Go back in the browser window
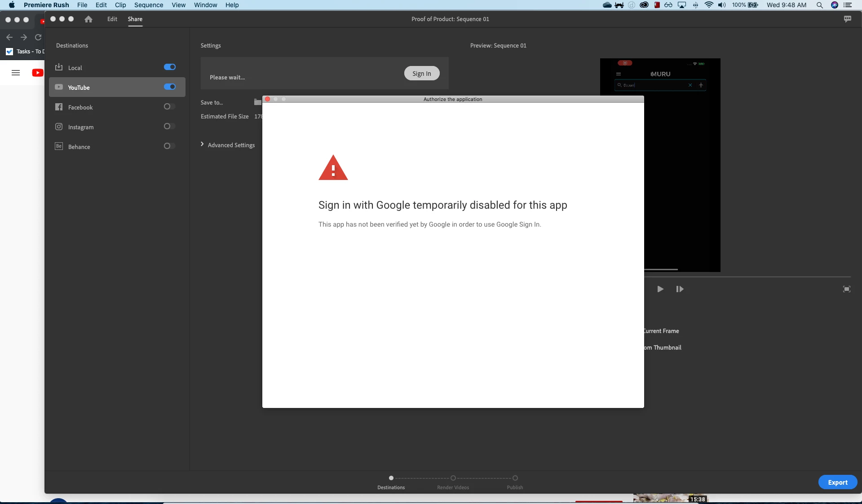Screen dimensions: 862x504 (9, 37)
